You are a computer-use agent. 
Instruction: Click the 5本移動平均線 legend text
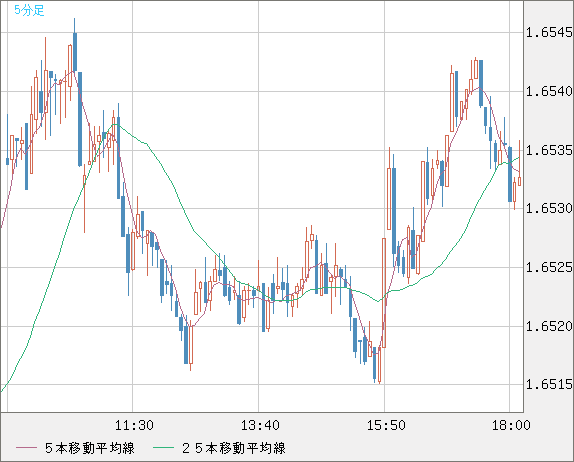tap(90, 448)
